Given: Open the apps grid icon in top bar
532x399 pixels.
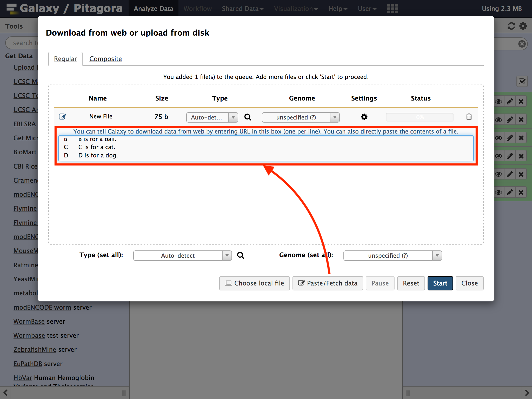Looking at the screenshot, I should tap(392, 9).
